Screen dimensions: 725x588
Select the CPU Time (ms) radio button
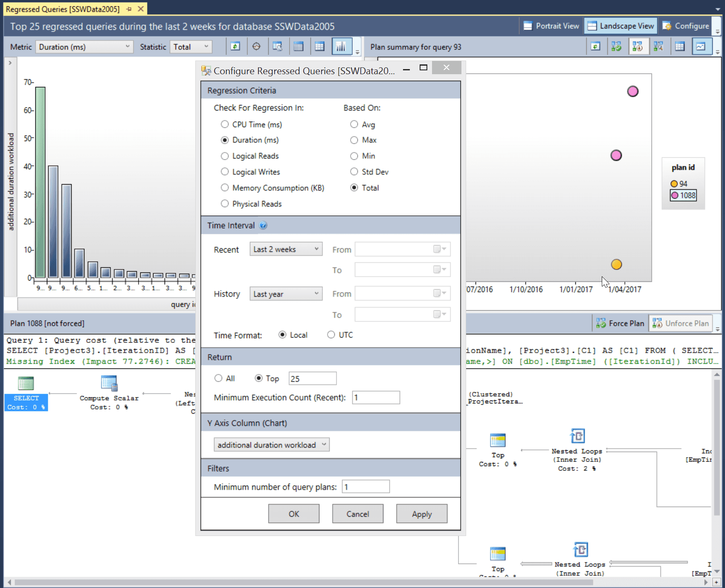pyautogui.click(x=225, y=124)
